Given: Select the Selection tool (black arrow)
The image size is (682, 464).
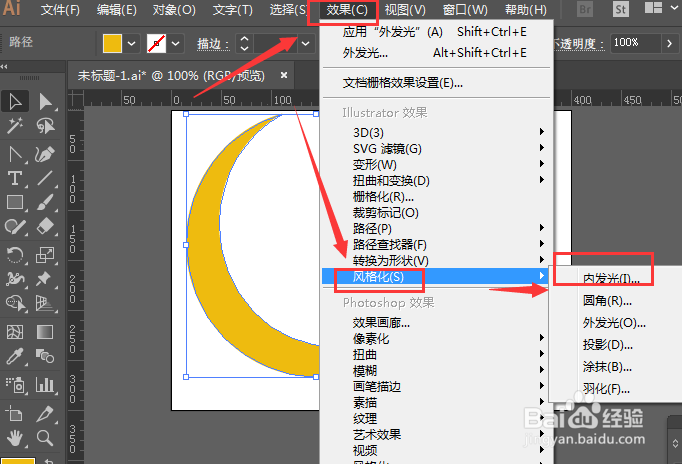Looking at the screenshot, I should click(x=15, y=102).
